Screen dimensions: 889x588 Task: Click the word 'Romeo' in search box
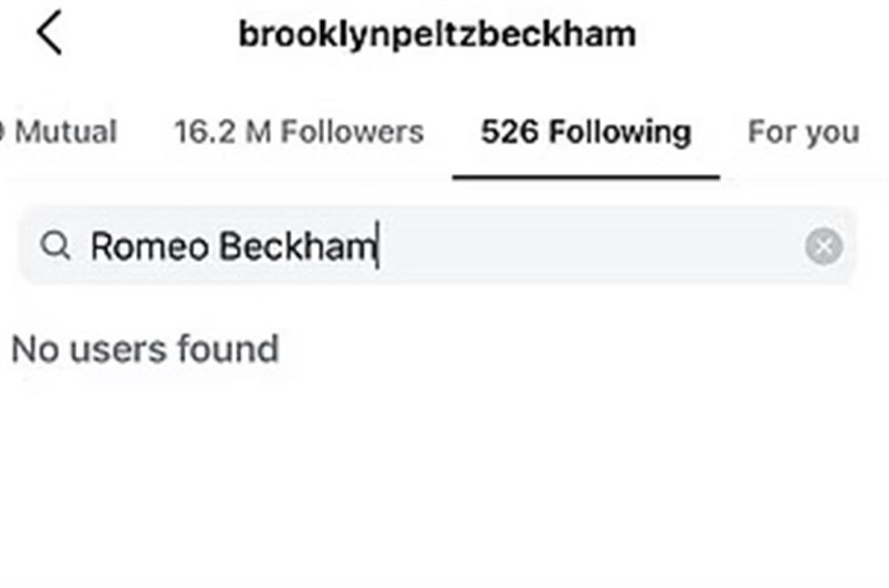pyautogui.click(x=149, y=246)
